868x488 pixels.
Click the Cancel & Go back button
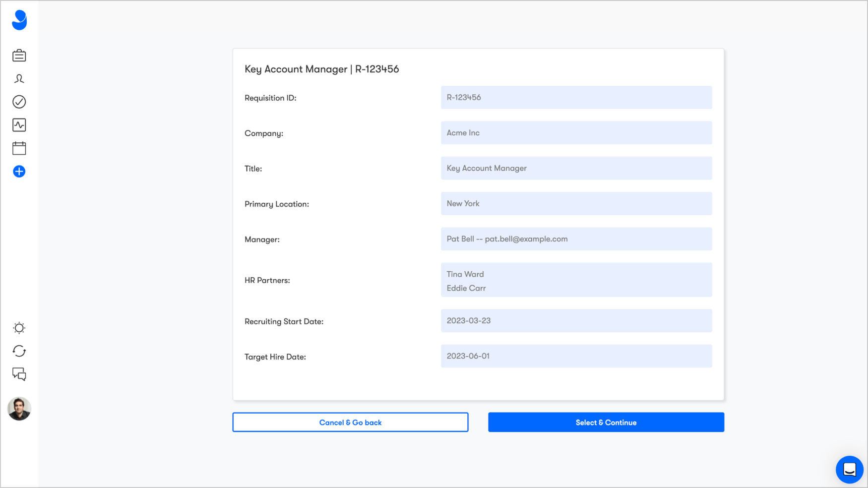350,422
